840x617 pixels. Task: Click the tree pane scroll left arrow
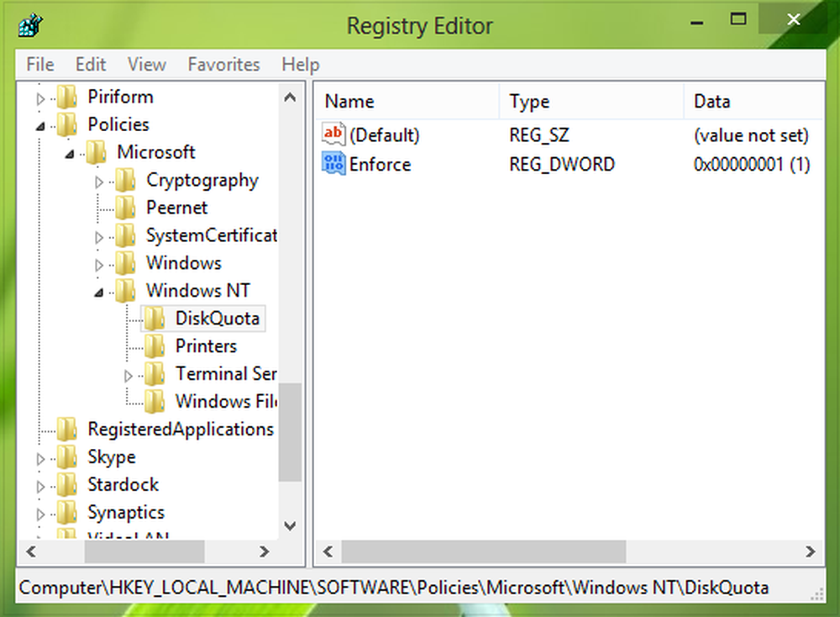tap(31, 551)
